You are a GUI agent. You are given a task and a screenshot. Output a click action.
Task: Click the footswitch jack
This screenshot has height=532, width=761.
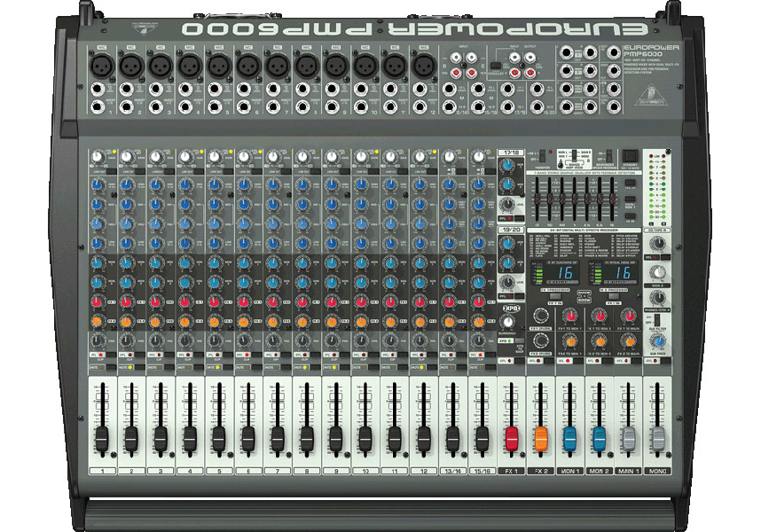614,52
